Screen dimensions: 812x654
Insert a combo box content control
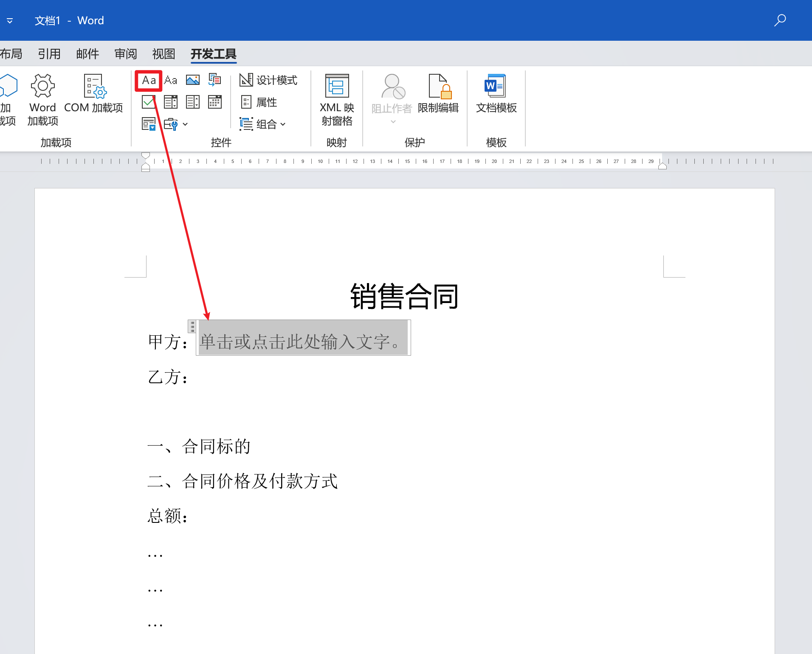point(171,102)
